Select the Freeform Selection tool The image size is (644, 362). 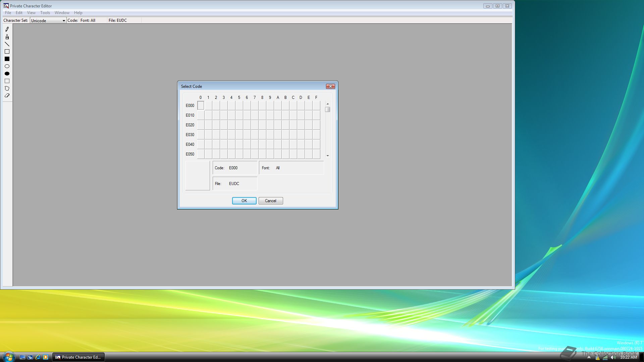click(7, 88)
